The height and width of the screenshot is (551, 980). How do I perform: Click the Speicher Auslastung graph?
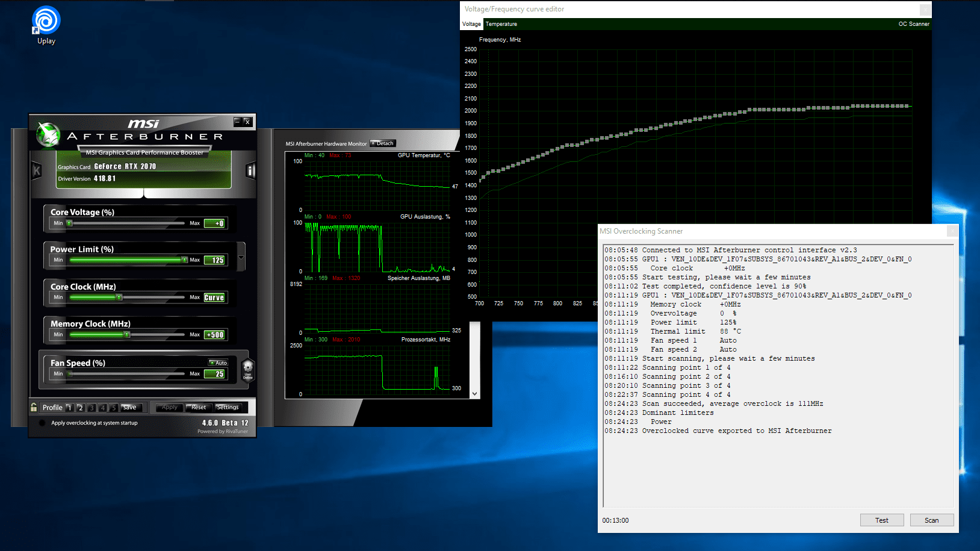(x=377, y=308)
